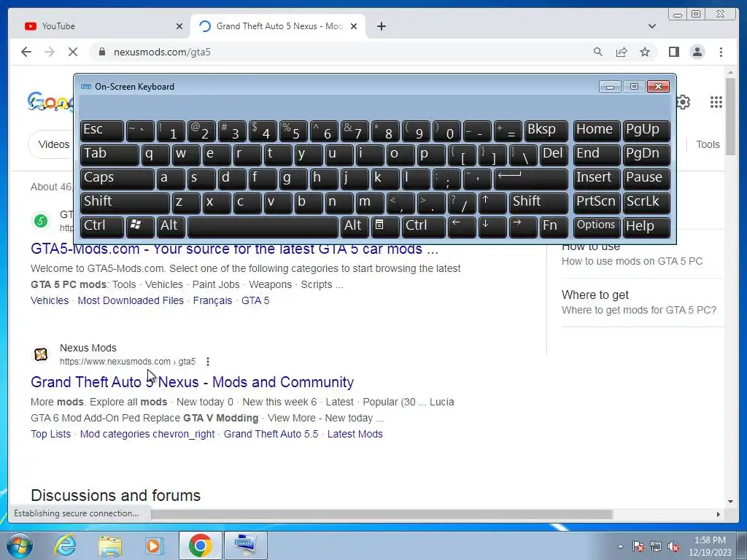Toggle Fn key on On-Screen Keyboard
Viewport: 747px width, 560px height.
554,227
